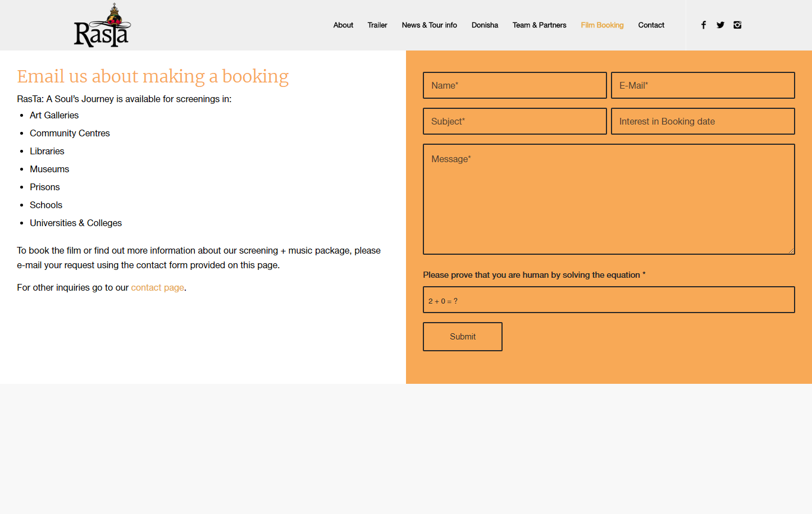Screen dimensions: 812x514
Task: Open the About menu item
Action: (343, 25)
